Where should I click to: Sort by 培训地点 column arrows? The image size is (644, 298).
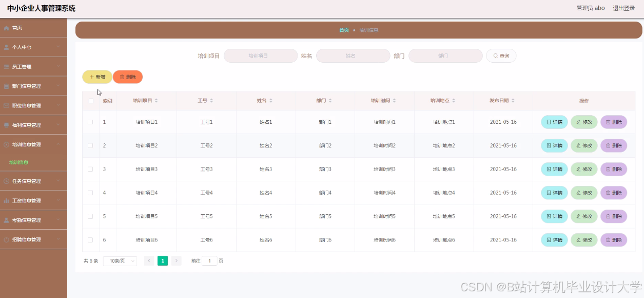[454, 101]
